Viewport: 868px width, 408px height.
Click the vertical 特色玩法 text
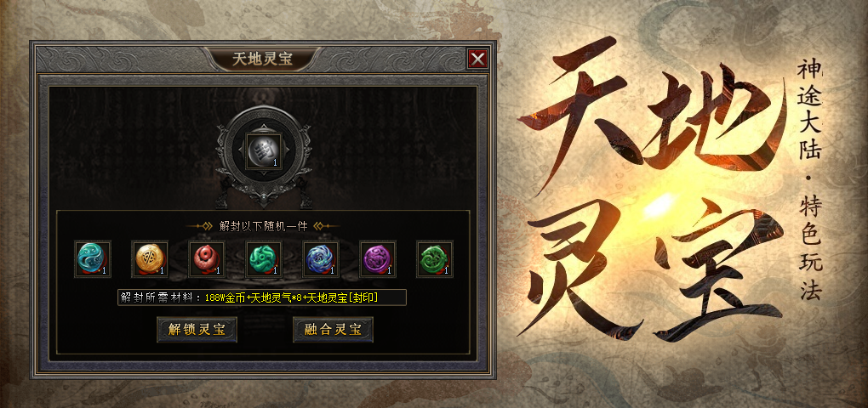810,250
